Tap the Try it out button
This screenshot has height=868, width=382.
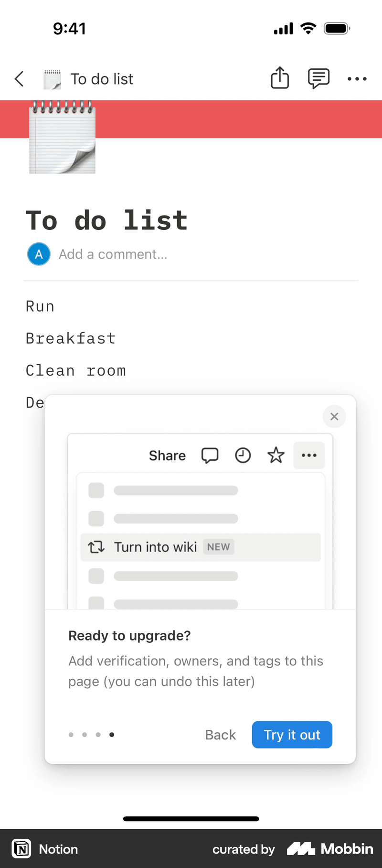coord(292,735)
